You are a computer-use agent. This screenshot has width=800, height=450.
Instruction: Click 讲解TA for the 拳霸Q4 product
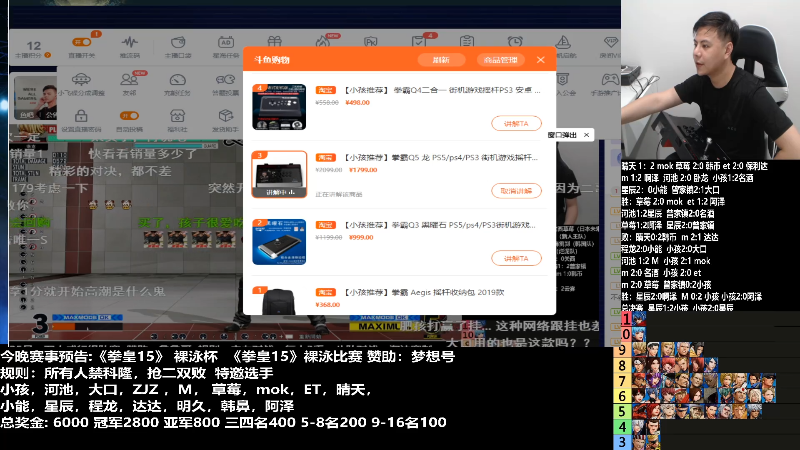(x=516, y=123)
